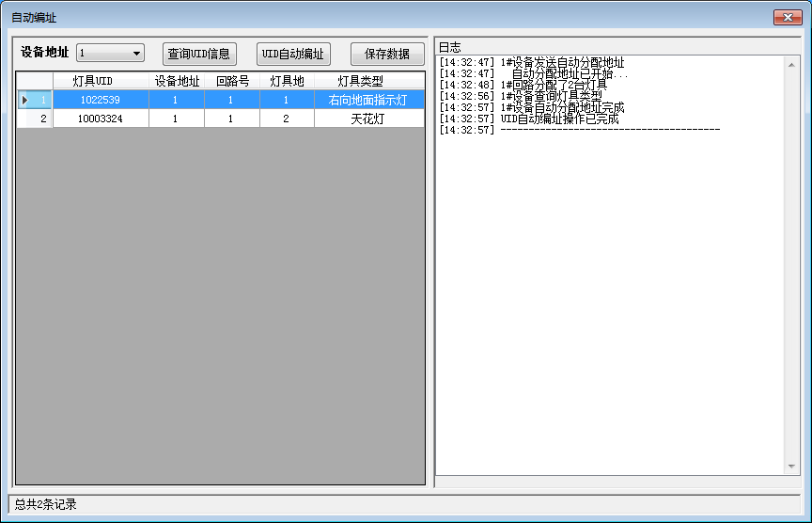
Task: Click the 设备地址 column header
Action: click(176, 82)
